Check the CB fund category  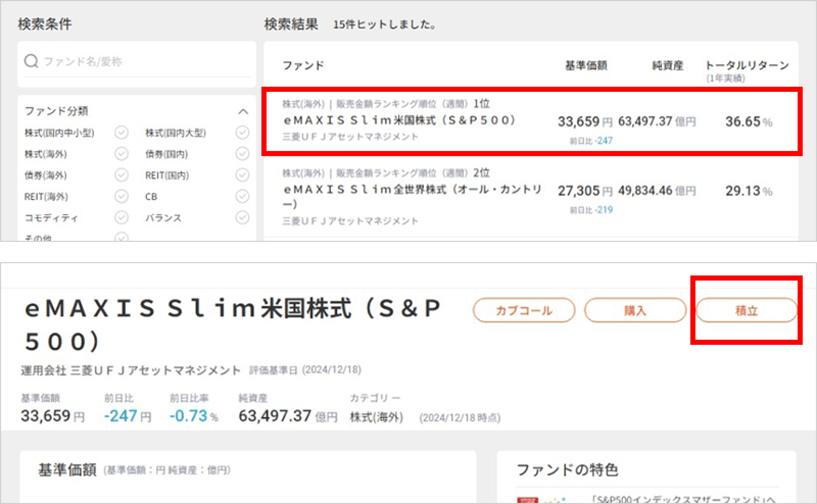[242, 196]
